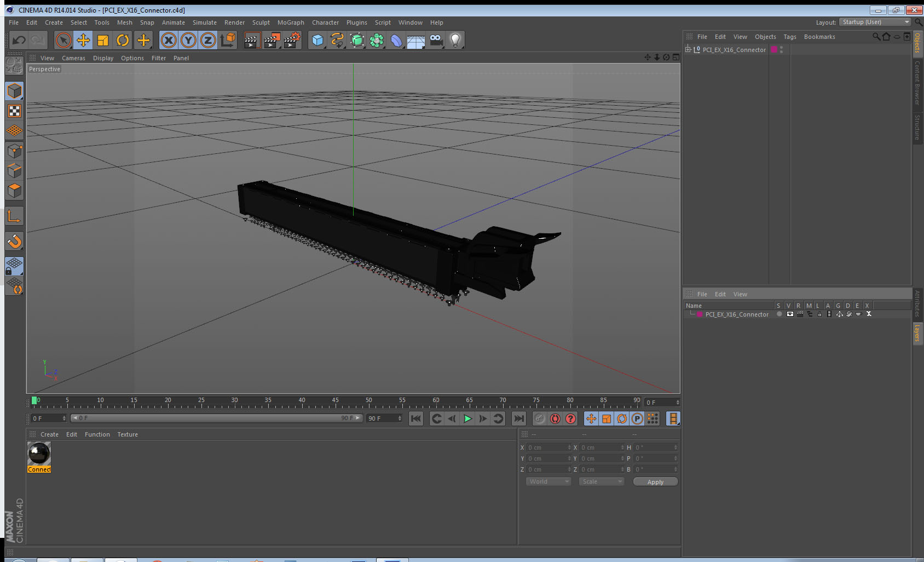Screen dimensions: 924x562
Task: Open the Layers side tab
Action: coord(917,333)
